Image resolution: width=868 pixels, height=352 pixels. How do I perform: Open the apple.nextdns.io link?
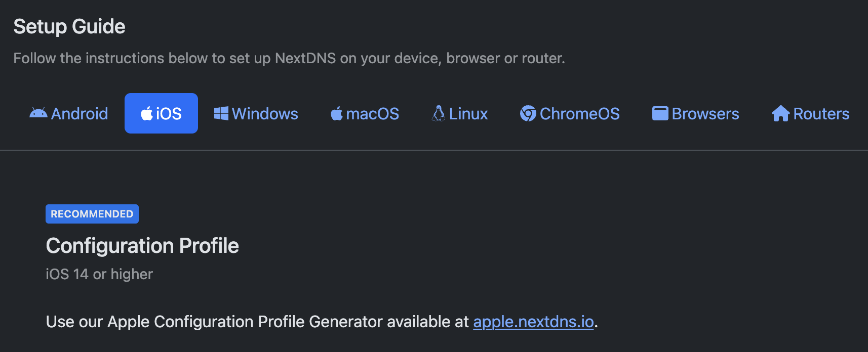point(533,322)
